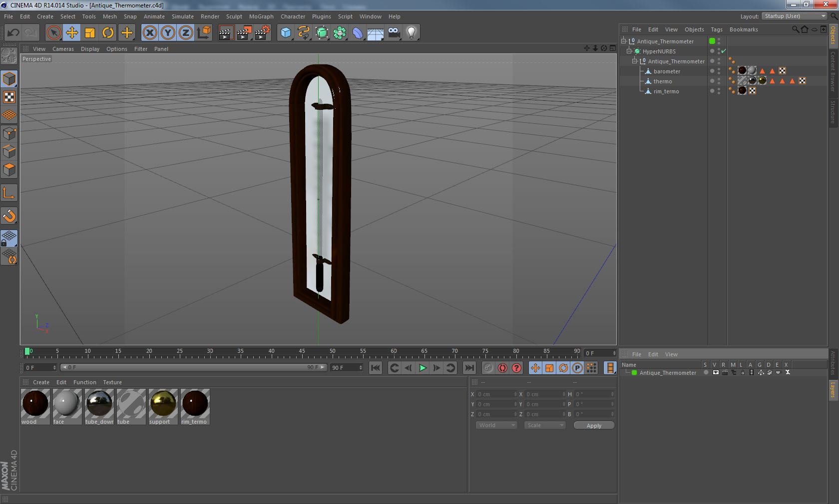Image resolution: width=839 pixels, height=504 pixels.
Task: Open the spline pen tools icon
Action: pos(304,33)
